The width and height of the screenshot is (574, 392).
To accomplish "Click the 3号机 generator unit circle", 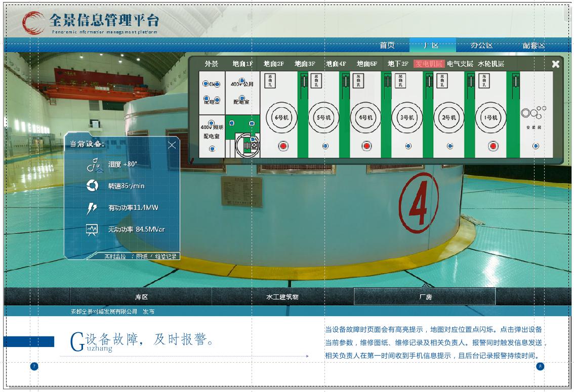I will (x=406, y=118).
